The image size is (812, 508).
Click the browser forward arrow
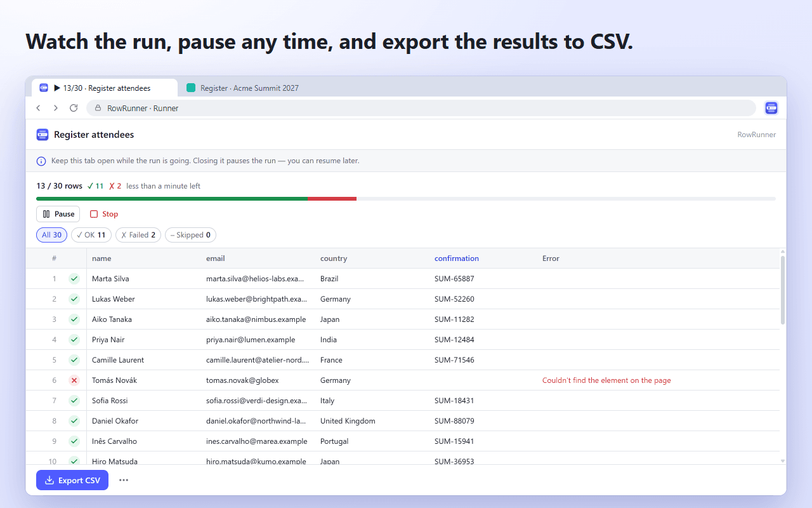pos(56,108)
